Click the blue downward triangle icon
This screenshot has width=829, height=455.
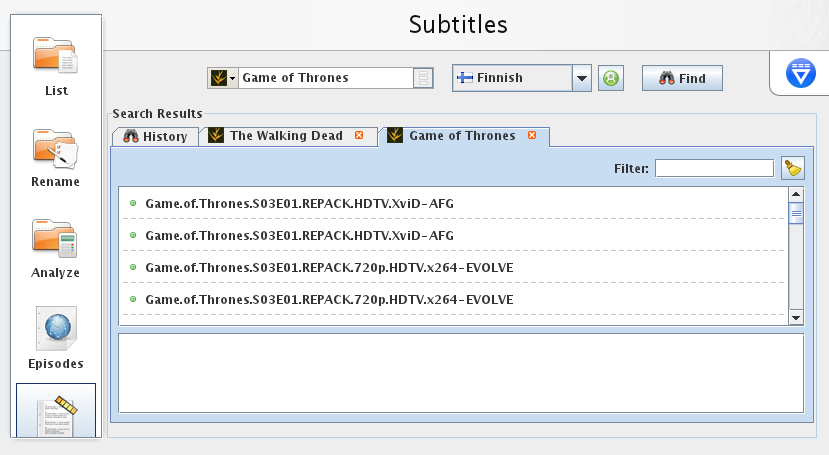click(800, 73)
